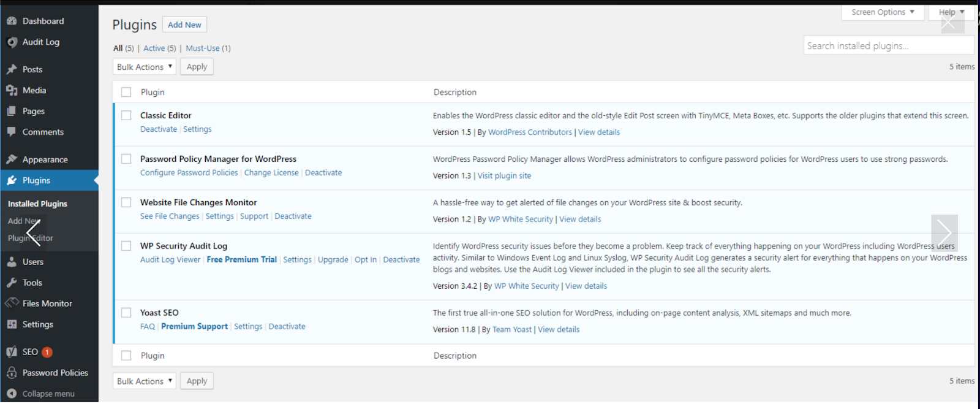Screen dimensions: 980x409
Task: Click the Search installed plugins field
Action: point(888,46)
